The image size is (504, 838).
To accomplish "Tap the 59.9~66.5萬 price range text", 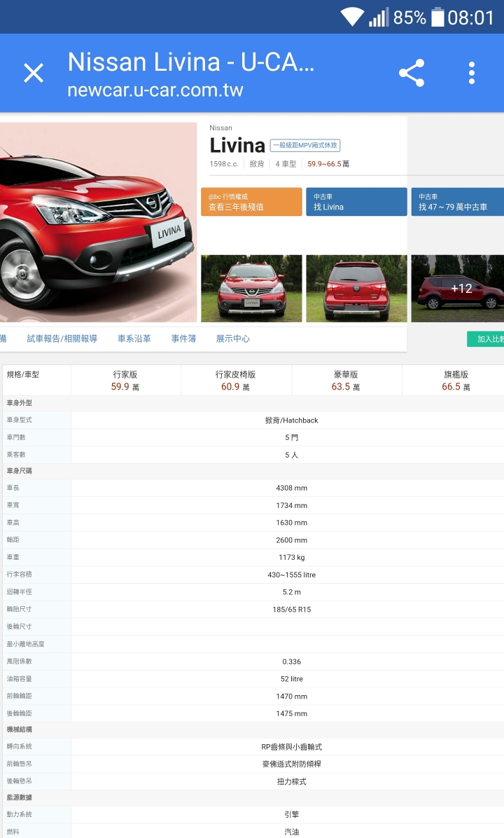I will pyautogui.click(x=328, y=164).
